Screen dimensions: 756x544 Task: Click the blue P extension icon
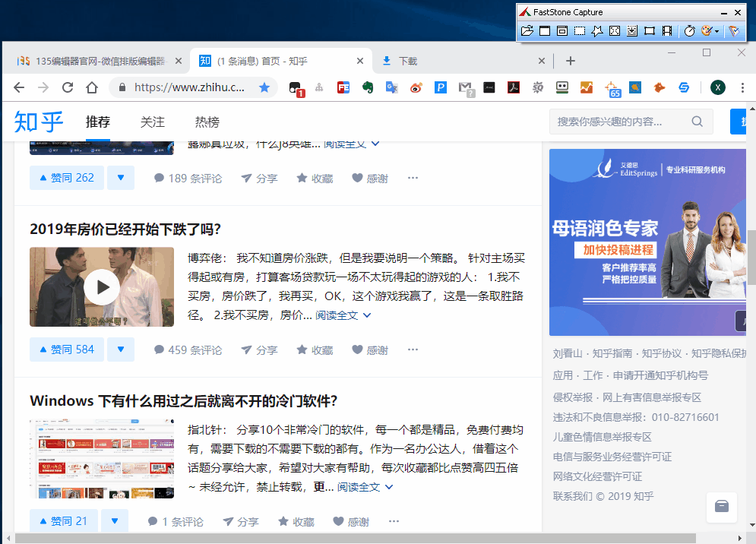[440, 87]
